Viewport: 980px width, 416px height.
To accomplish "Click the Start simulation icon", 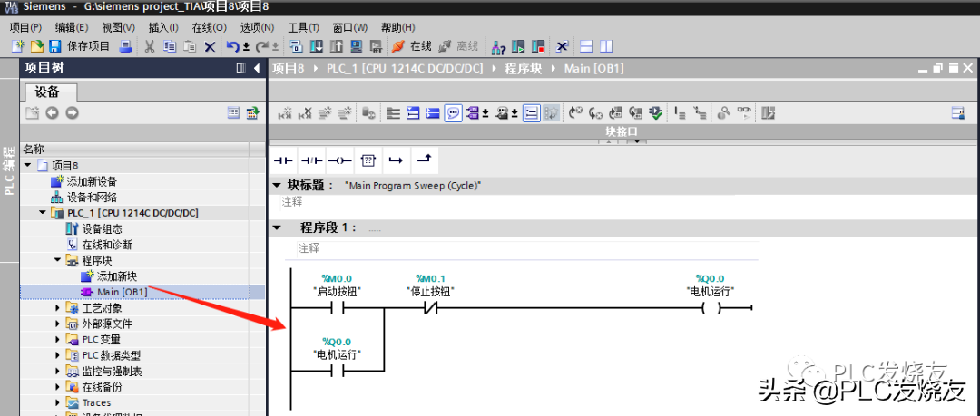I will tap(357, 46).
